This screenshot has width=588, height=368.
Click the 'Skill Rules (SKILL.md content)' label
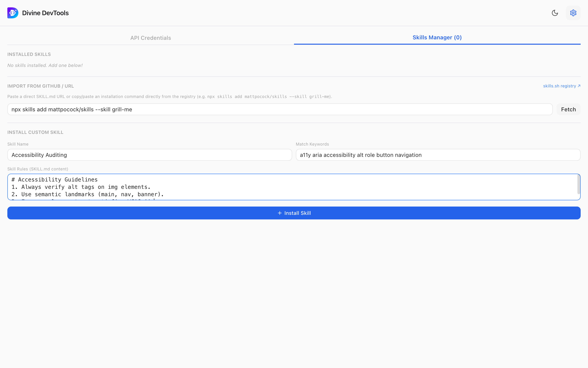click(x=38, y=169)
